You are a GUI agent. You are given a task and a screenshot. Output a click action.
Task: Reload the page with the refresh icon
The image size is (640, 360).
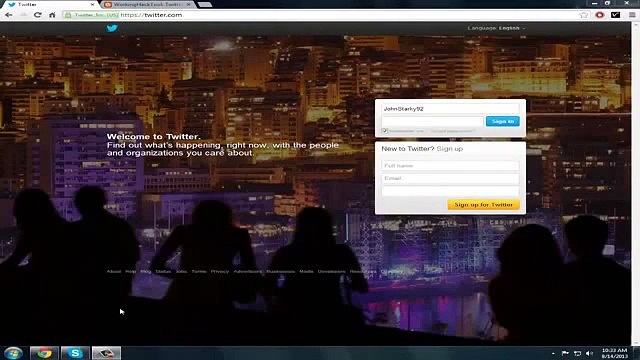pos(38,15)
